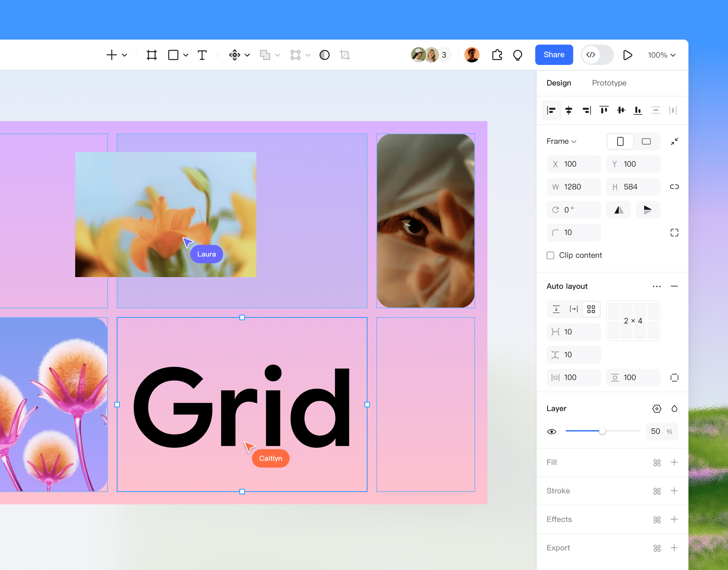
Task: Select the Frame tool in the toolbar
Action: pyautogui.click(x=152, y=55)
